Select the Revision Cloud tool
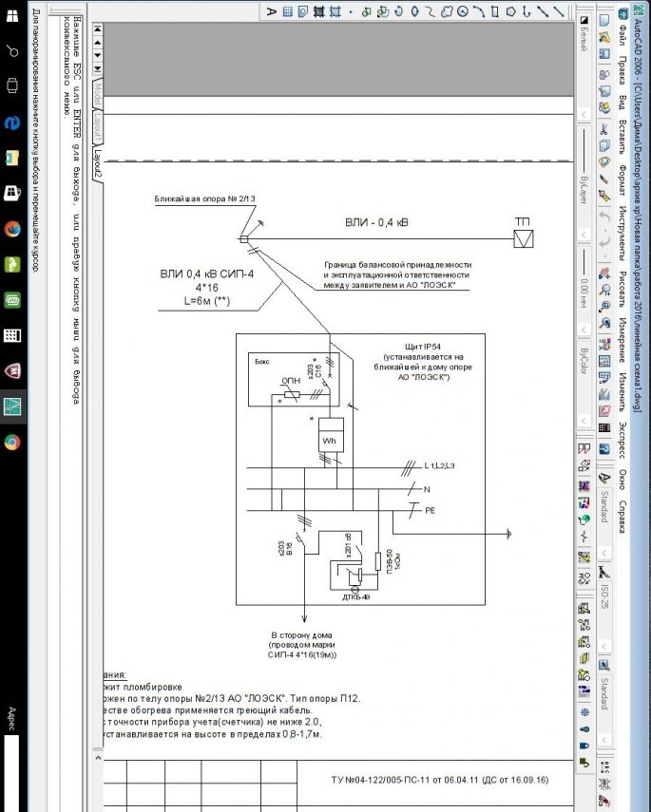This screenshot has height=812, width=651. 445,10
